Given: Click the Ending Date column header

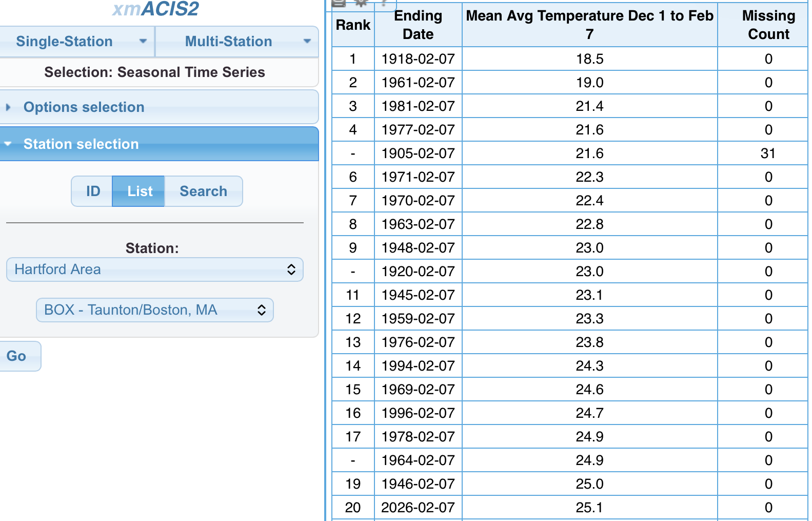Looking at the screenshot, I should coord(418,25).
